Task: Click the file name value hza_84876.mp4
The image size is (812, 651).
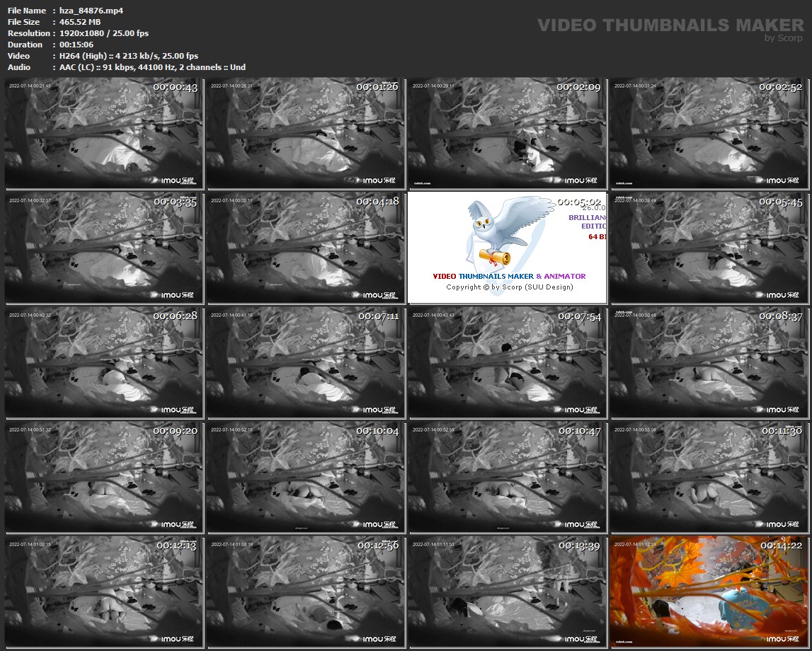Action: pos(91,11)
